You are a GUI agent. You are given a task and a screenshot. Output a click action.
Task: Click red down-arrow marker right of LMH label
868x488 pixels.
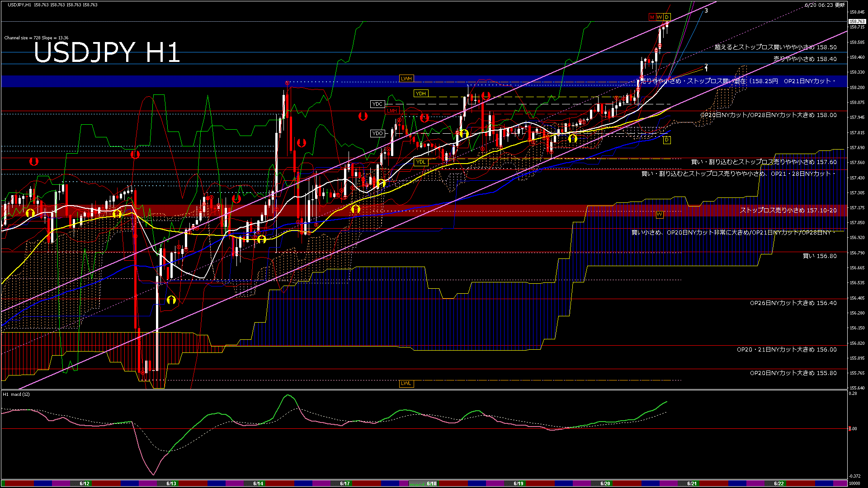click(424, 118)
